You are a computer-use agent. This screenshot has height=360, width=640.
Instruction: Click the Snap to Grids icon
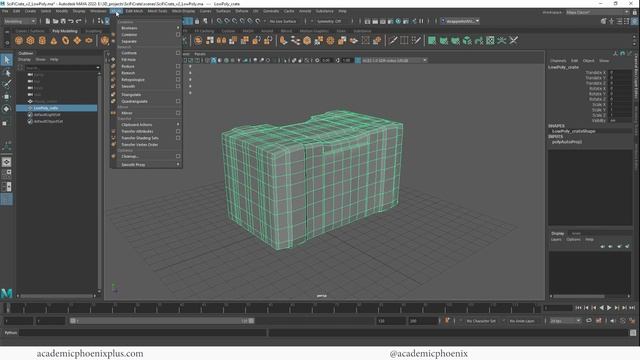(x=220, y=21)
